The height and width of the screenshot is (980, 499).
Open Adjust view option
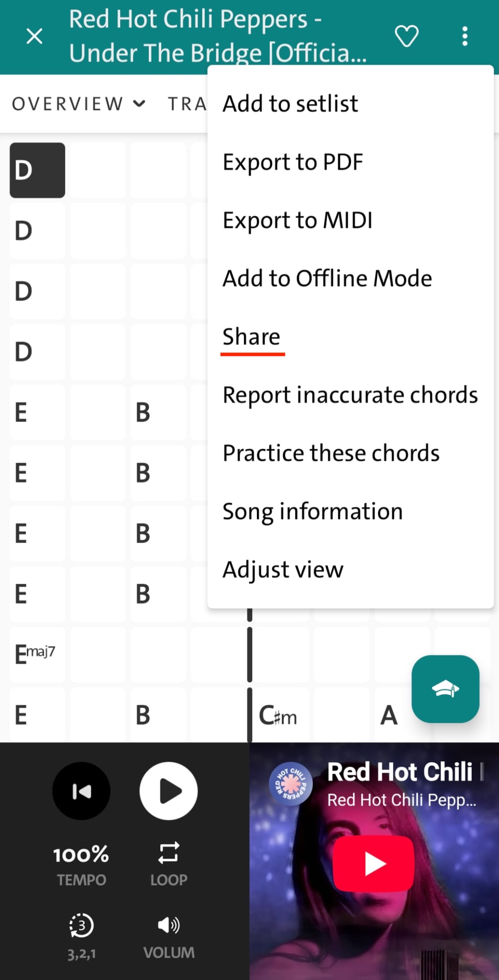[x=350, y=569]
